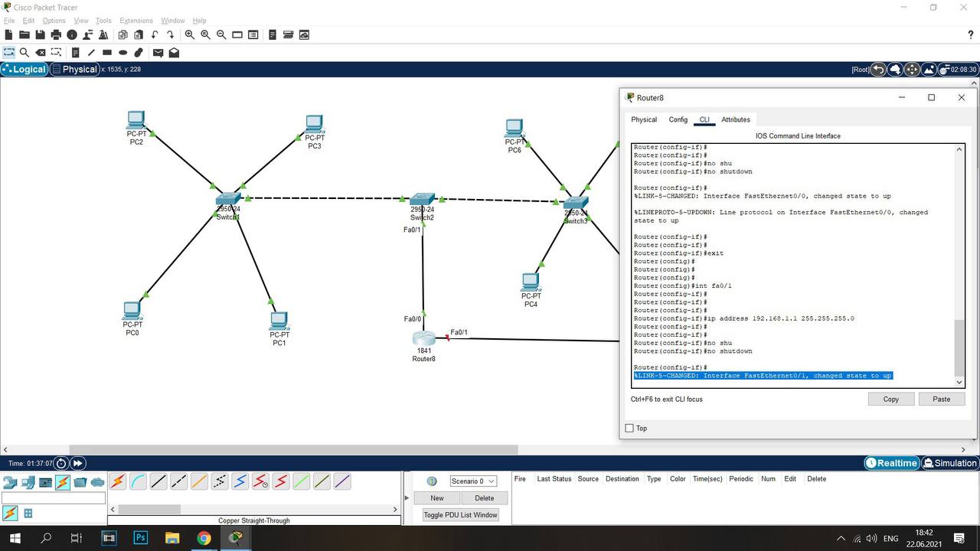Click the Copy button in CLI window
This screenshot has width=980, height=551.
(891, 399)
